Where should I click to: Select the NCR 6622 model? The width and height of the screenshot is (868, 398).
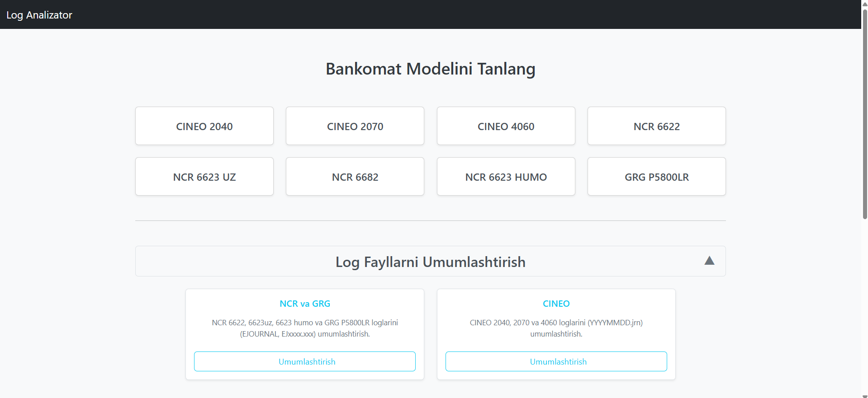click(656, 126)
